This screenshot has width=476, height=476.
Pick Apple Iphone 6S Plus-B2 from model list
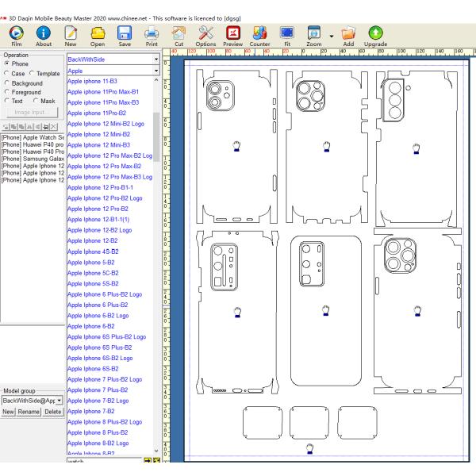click(x=99, y=347)
